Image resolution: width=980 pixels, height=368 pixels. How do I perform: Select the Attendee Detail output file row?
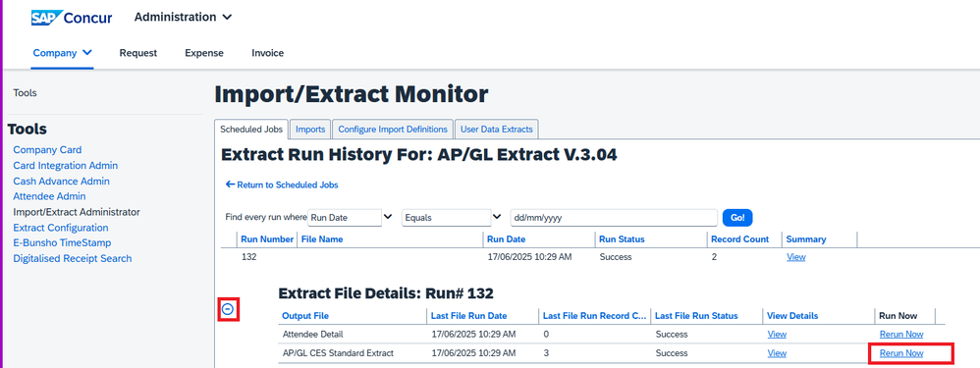pyautogui.click(x=612, y=335)
